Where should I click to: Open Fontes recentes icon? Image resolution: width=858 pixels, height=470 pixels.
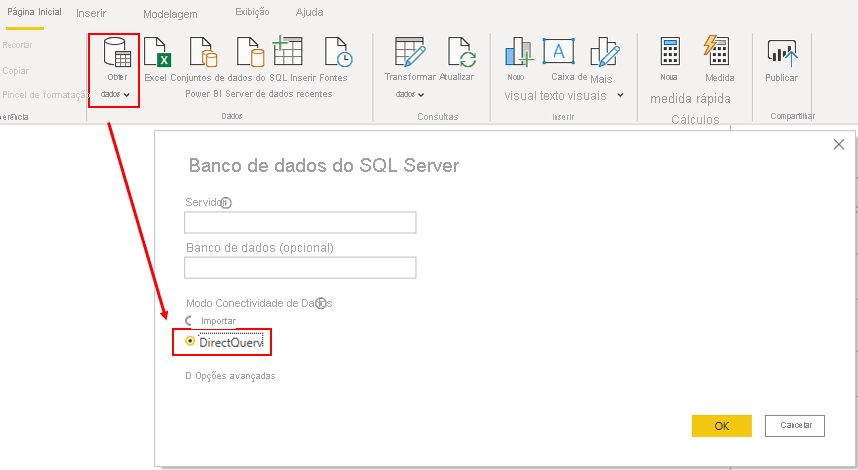pyautogui.click(x=338, y=52)
